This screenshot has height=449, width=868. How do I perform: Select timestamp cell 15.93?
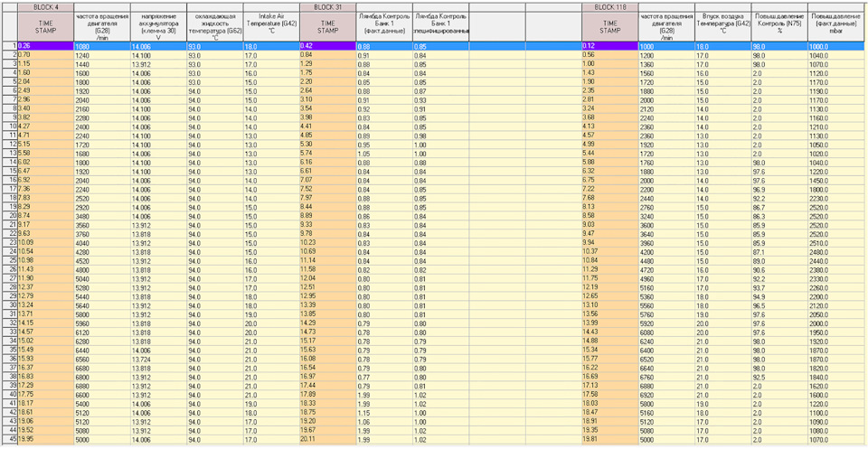pyautogui.click(x=46, y=359)
